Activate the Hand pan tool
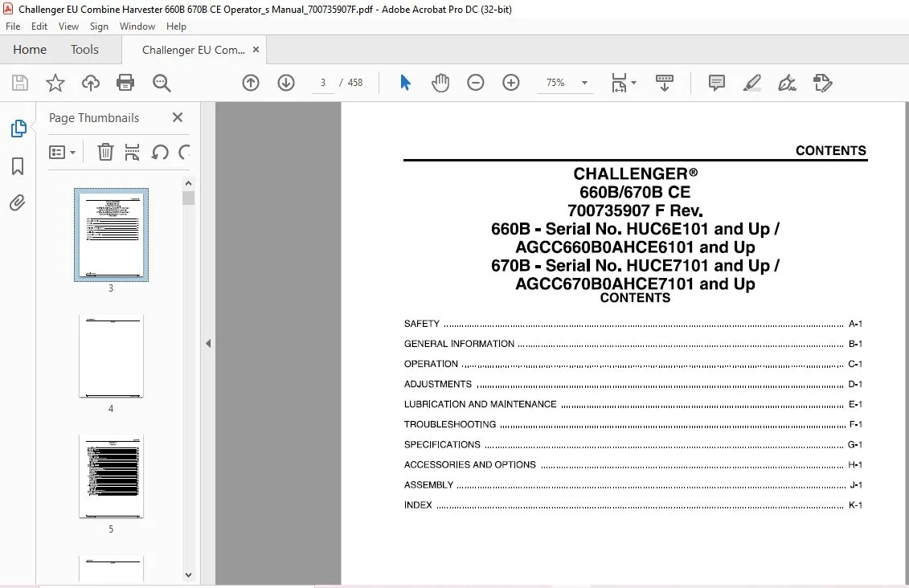 click(440, 83)
